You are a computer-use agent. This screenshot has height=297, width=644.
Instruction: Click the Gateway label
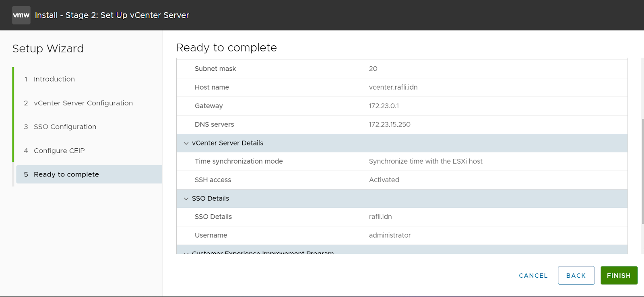(209, 106)
